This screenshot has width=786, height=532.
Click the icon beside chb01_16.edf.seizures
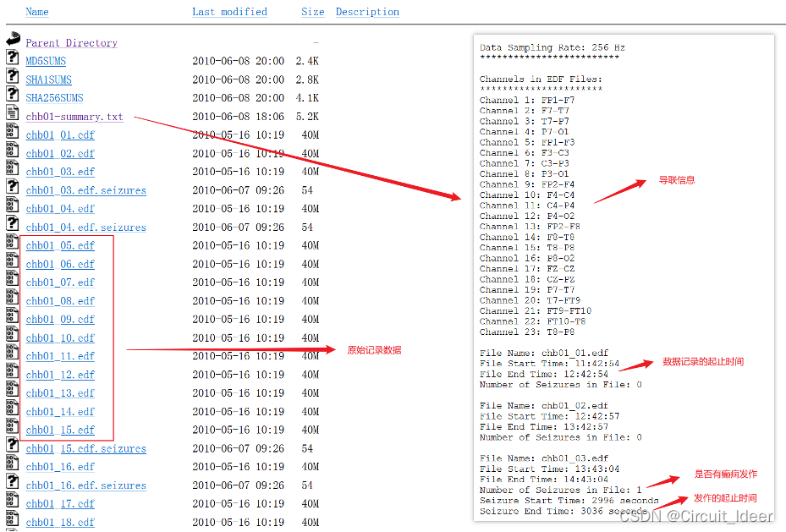13,481
